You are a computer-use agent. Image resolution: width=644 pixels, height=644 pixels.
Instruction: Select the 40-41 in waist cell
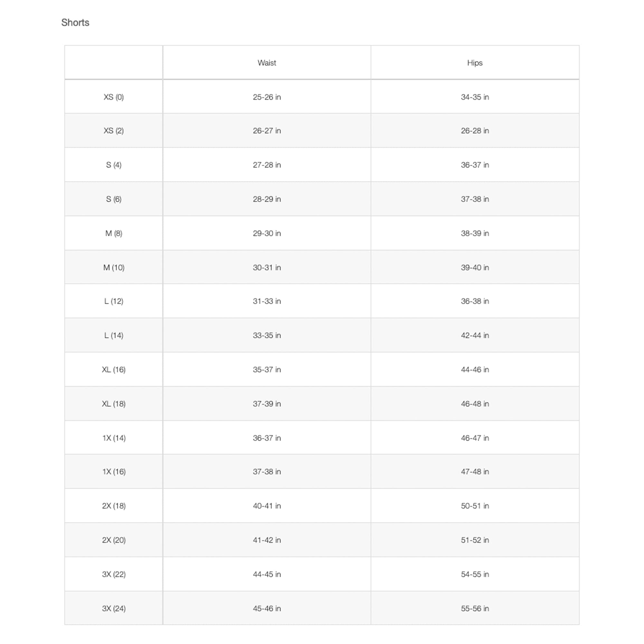pos(267,506)
